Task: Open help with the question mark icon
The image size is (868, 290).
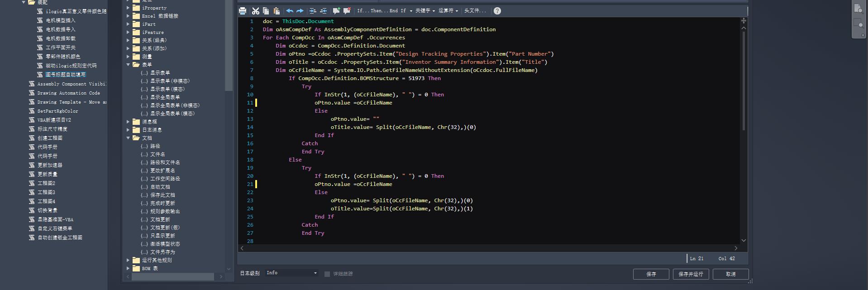Action: coord(497,11)
